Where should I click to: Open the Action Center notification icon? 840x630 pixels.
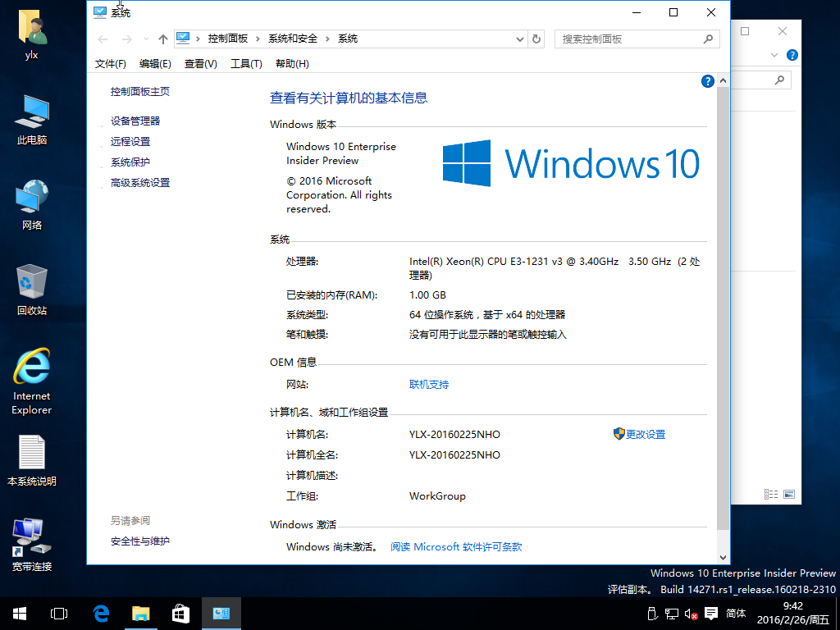711,614
